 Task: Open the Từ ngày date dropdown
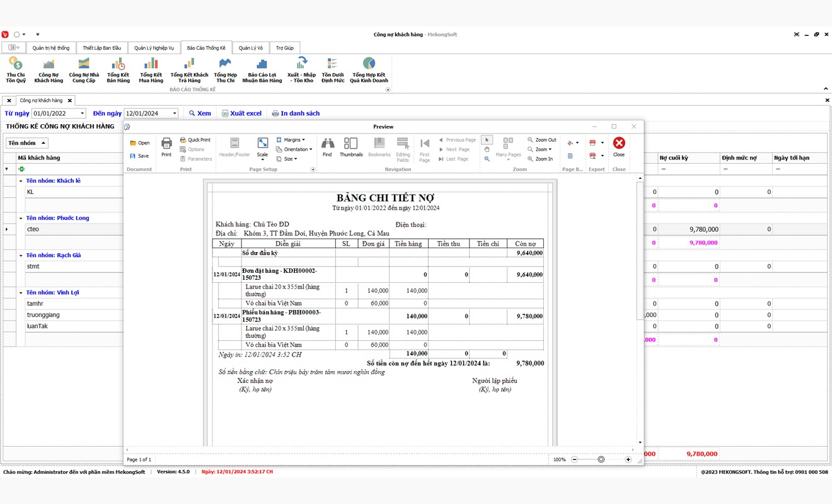(x=82, y=113)
